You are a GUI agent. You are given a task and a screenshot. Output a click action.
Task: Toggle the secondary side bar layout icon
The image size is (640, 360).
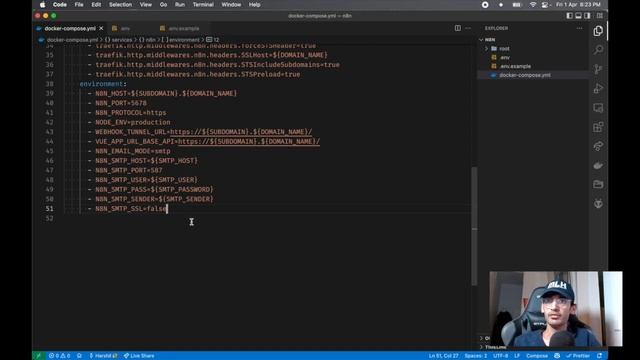click(587, 16)
